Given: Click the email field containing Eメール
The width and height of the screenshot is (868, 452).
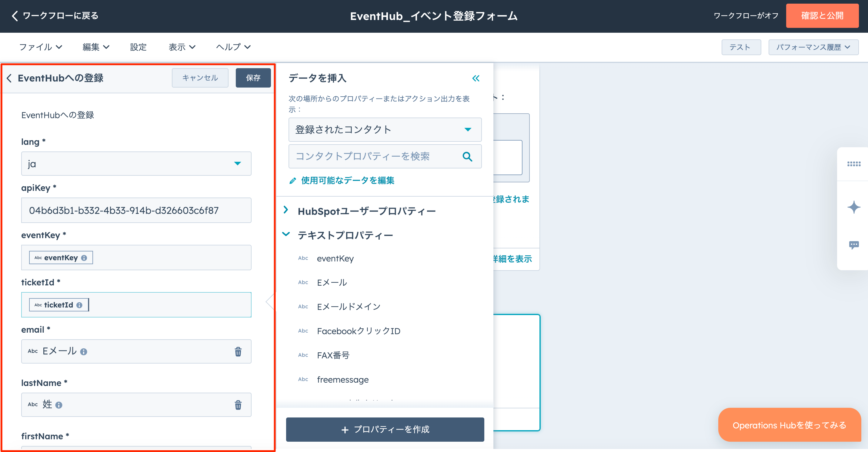Looking at the screenshot, I should pos(136,352).
